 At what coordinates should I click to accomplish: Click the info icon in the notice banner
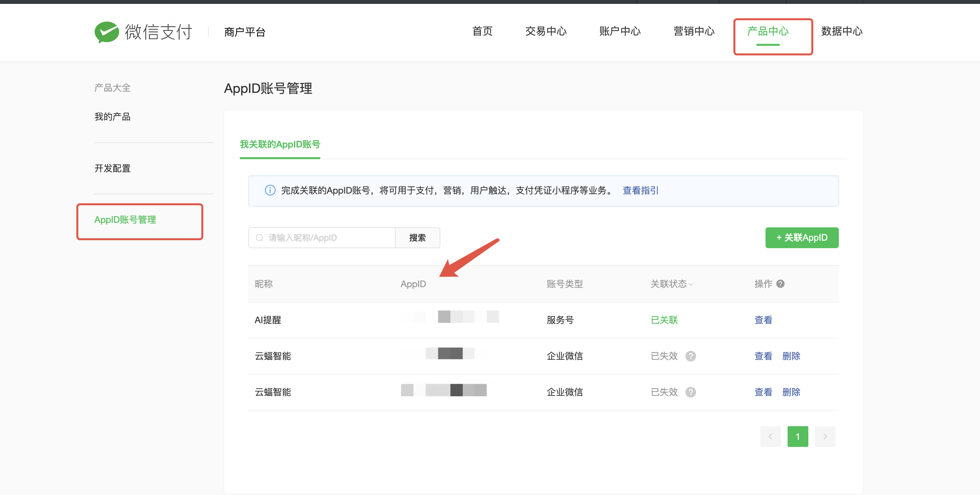(270, 190)
